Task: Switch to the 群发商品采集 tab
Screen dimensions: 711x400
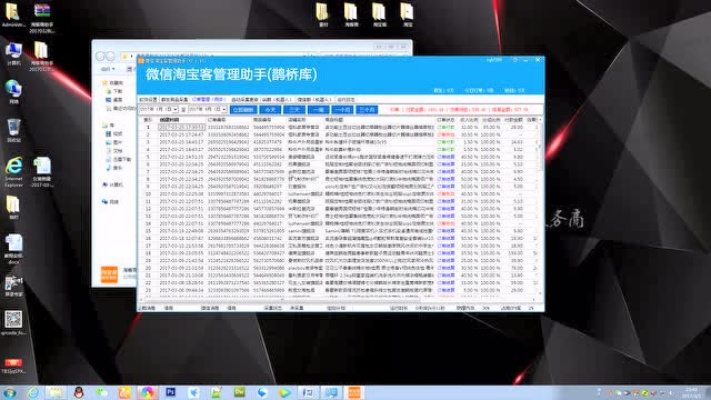Action: 175,99
